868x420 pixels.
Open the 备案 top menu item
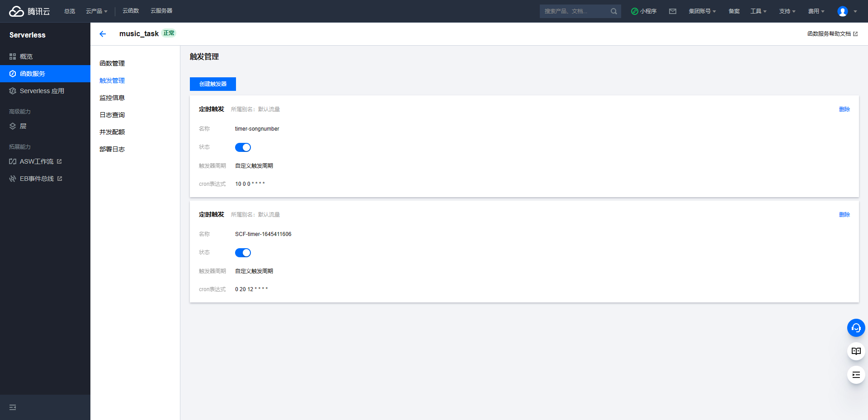734,11
